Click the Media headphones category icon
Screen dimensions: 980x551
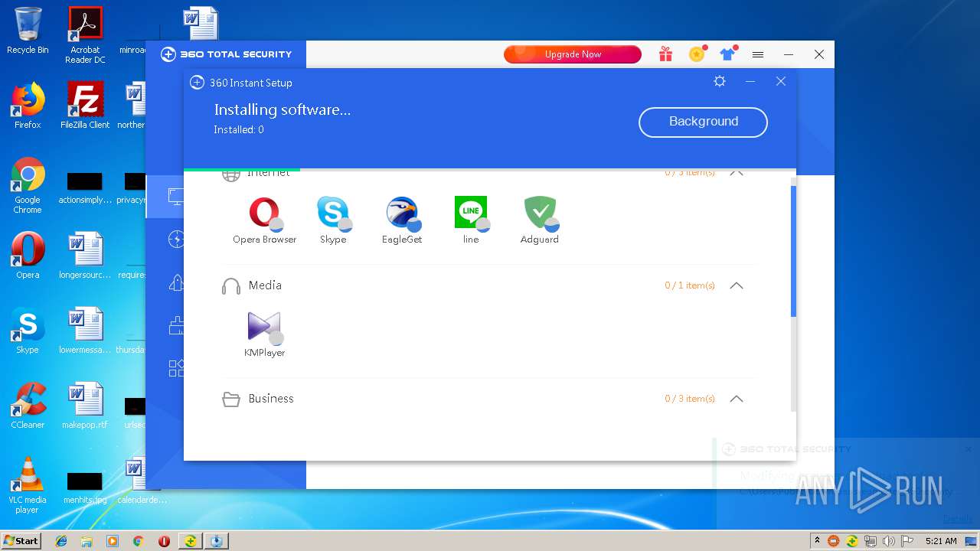[x=230, y=286]
